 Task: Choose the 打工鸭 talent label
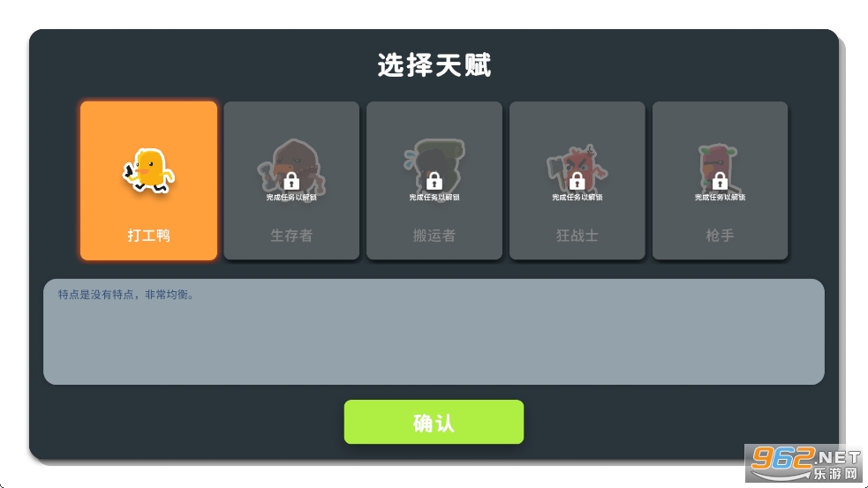pos(148,235)
